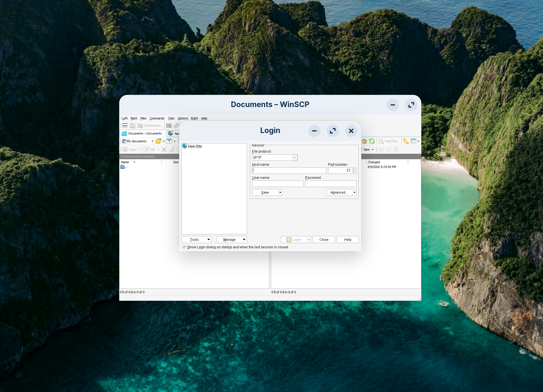543x392 pixels.
Task: Close the Login dialog with X button
Action: point(351,131)
